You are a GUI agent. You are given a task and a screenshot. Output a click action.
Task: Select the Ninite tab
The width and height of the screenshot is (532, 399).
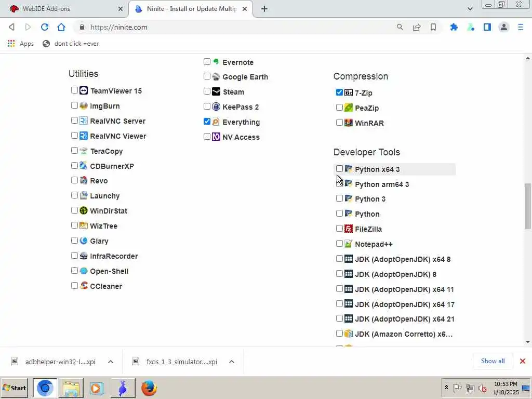tap(191, 9)
